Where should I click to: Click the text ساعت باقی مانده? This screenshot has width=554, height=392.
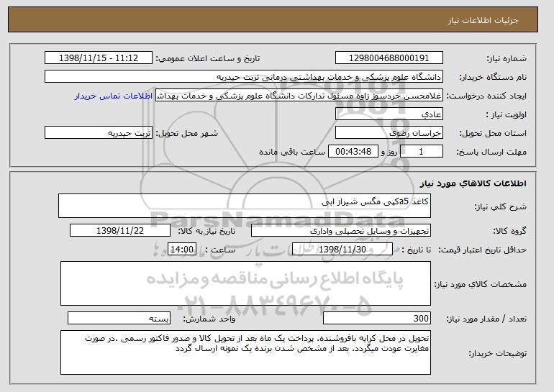[x=292, y=152]
